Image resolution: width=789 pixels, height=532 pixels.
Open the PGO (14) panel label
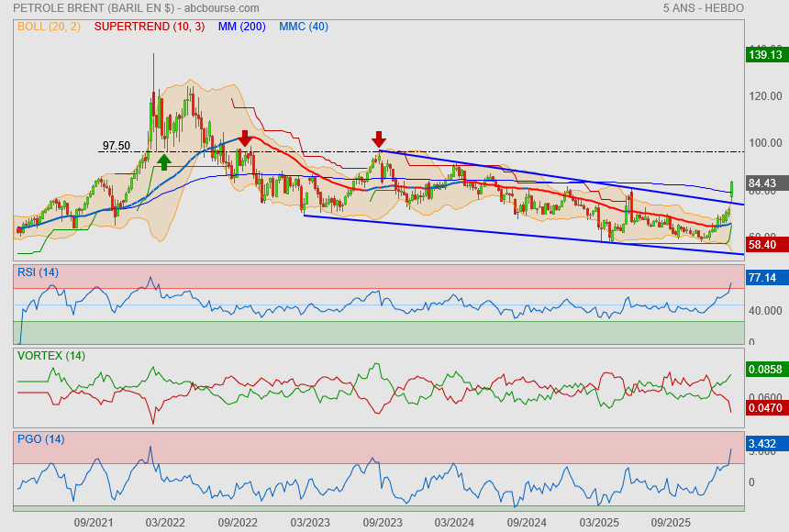[41, 439]
